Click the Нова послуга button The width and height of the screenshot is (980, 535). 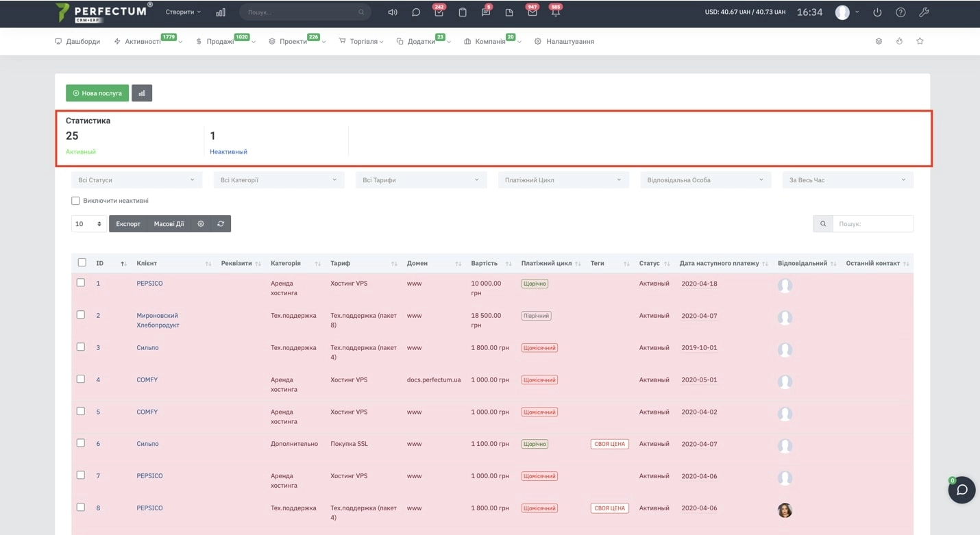pyautogui.click(x=97, y=93)
